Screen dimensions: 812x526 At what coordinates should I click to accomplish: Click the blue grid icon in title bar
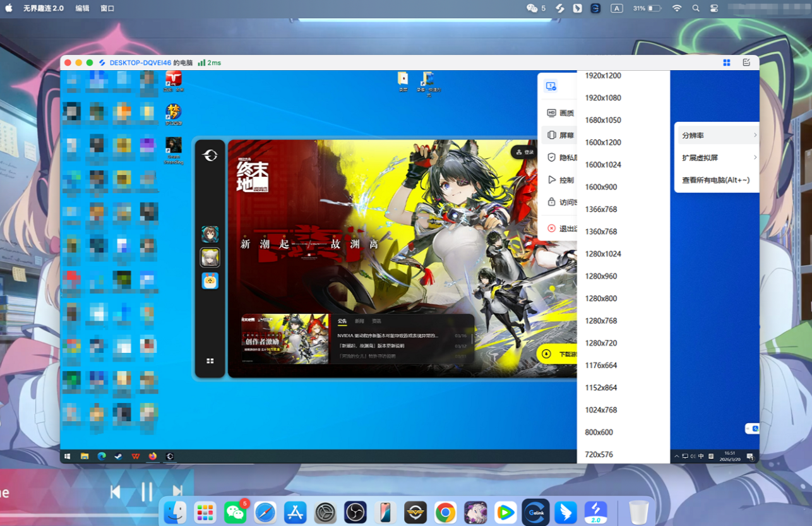click(x=727, y=63)
